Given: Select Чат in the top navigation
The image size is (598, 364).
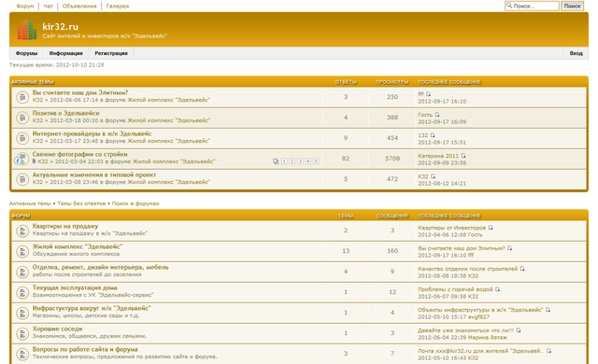Looking at the screenshot, I should point(48,7).
